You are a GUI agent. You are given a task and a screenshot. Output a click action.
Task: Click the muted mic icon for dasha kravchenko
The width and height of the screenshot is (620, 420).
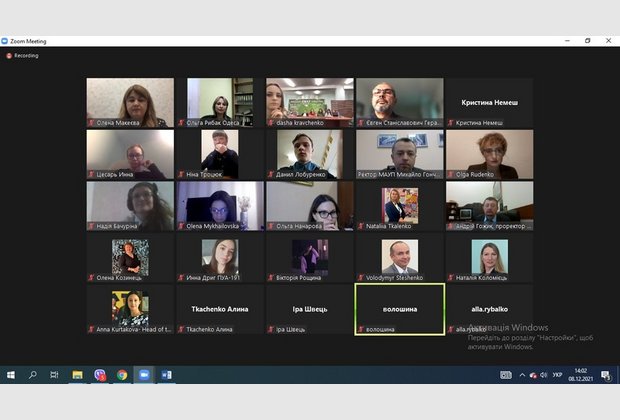[x=271, y=123]
